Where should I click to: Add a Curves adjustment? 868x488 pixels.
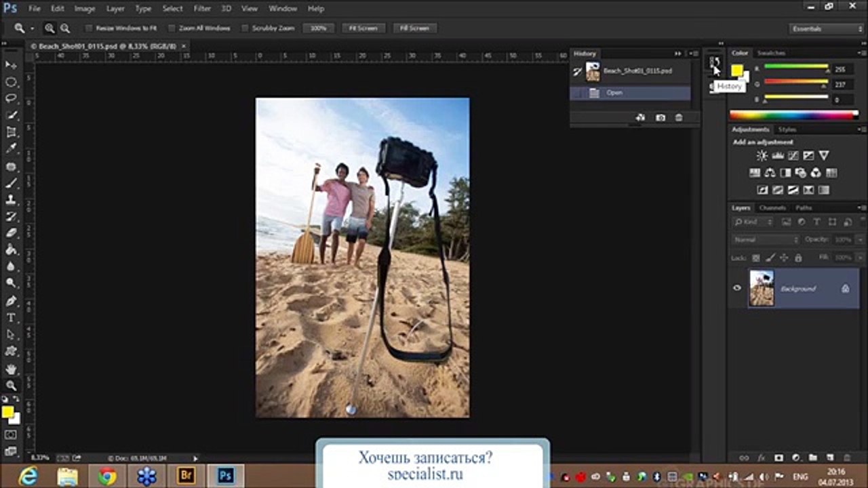793,156
